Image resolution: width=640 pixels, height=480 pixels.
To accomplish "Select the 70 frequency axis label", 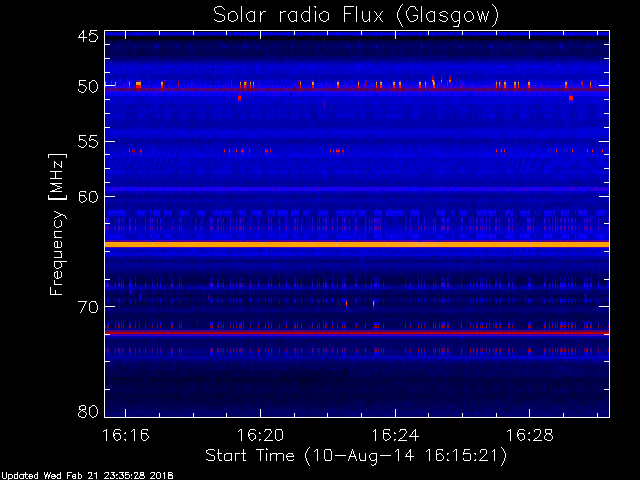I will [88, 307].
